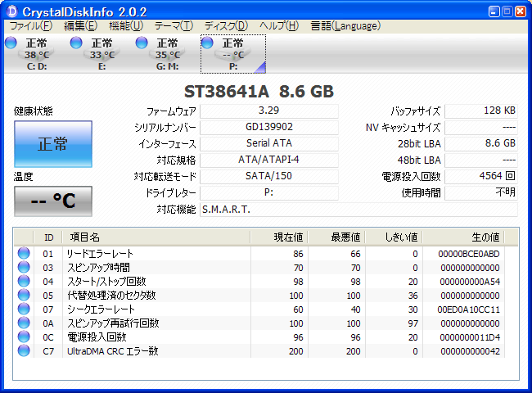Viewport: 532px width, 393px height.
Task: Select the 電源投入回数 row name in the SMART list
Action: [97, 337]
